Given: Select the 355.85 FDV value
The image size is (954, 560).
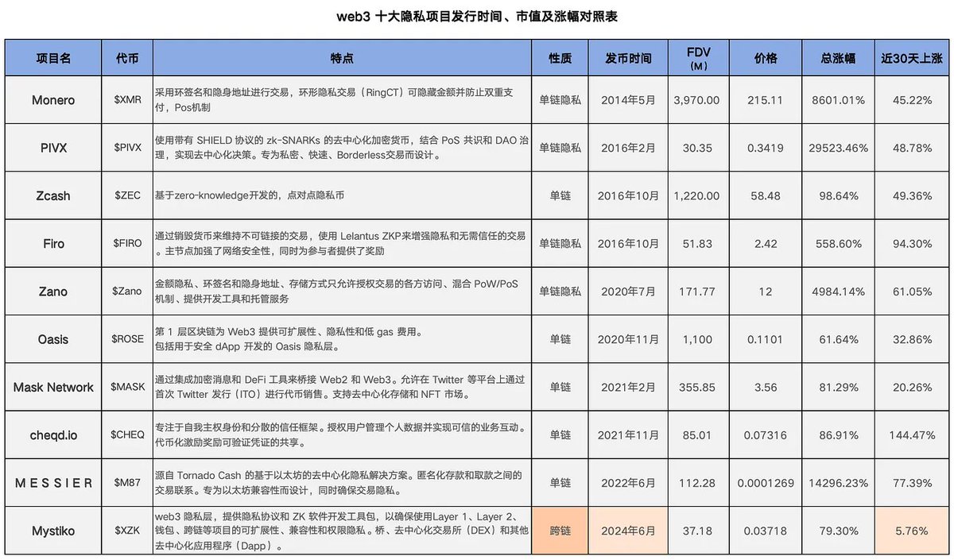Looking at the screenshot, I should point(699,387).
